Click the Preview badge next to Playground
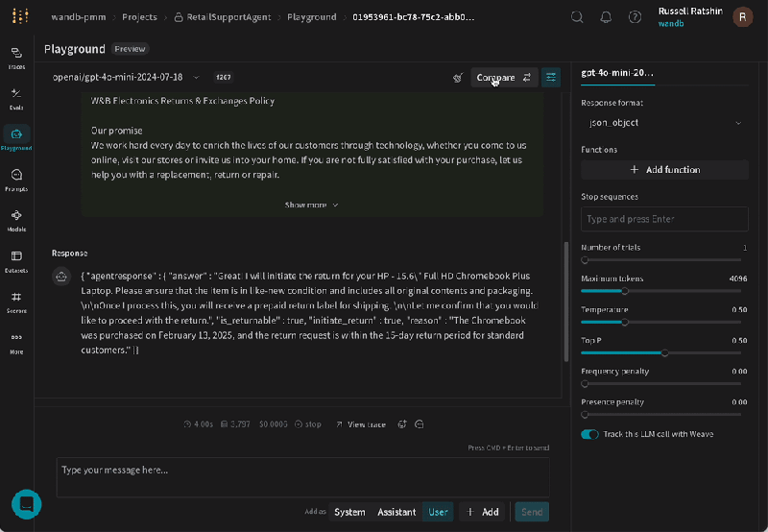This screenshot has width=768, height=532. (x=130, y=49)
